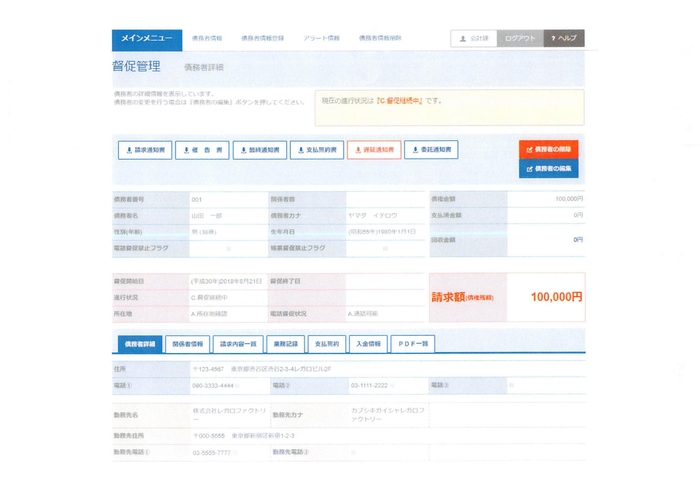This screenshot has height=494, width=700.
Task: Download the red 遅延通知書 document
Action: [x=374, y=150]
